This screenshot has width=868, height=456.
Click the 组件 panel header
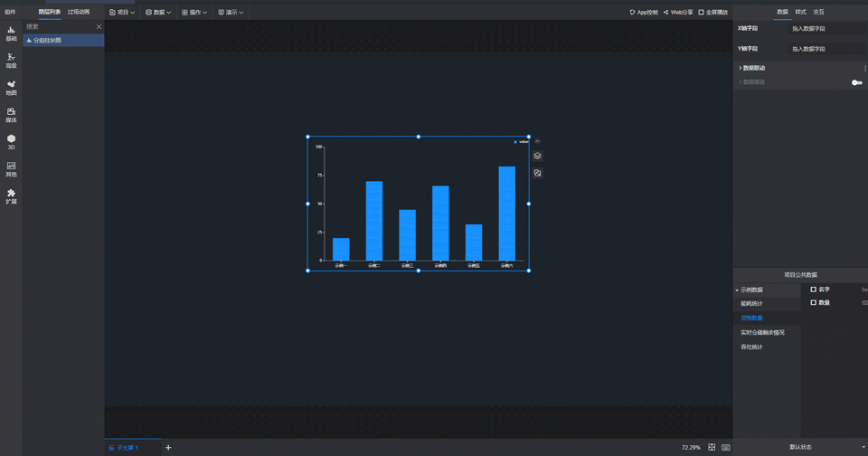pyautogui.click(x=10, y=12)
